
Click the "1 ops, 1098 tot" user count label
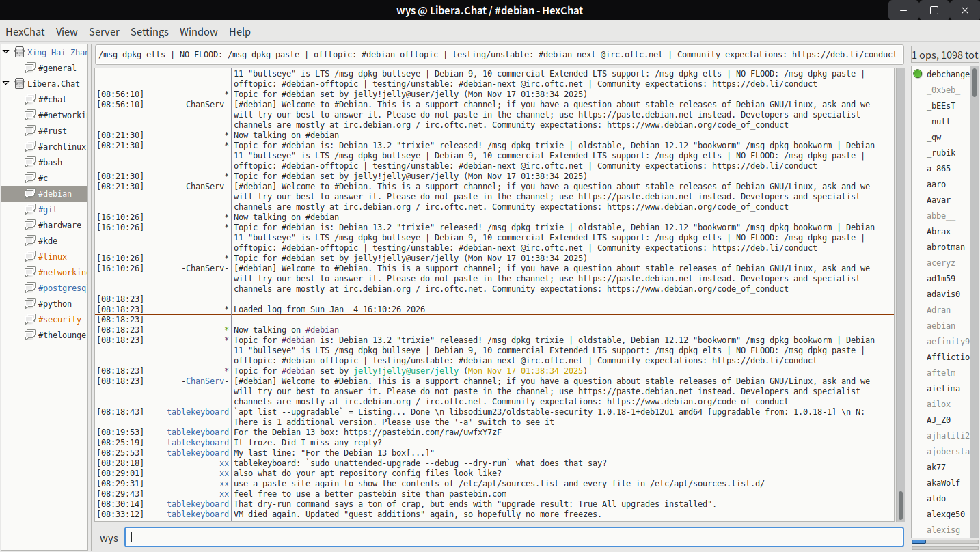coord(944,55)
